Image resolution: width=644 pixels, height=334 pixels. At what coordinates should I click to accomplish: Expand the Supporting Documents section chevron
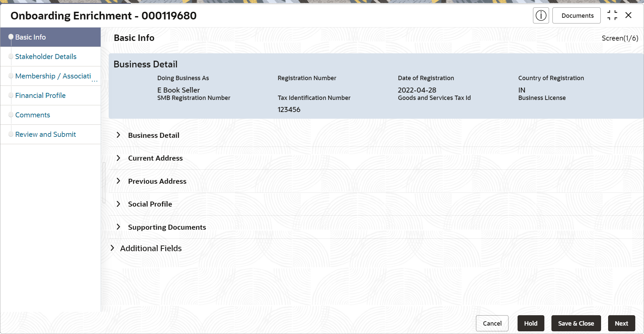[118, 227]
